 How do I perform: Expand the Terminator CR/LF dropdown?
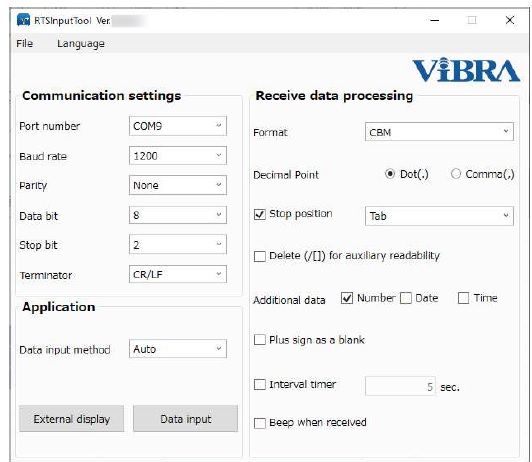pyautogui.click(x=178, y=274)
